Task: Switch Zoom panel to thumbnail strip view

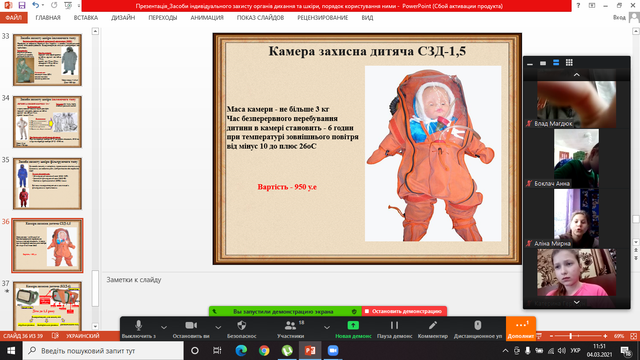Action: click(556, 63)
